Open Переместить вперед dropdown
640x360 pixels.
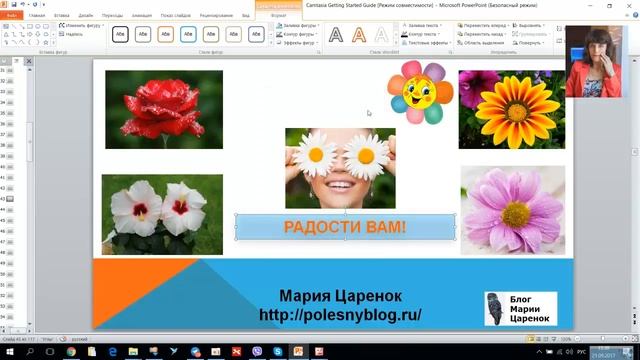tap(483, 25)
